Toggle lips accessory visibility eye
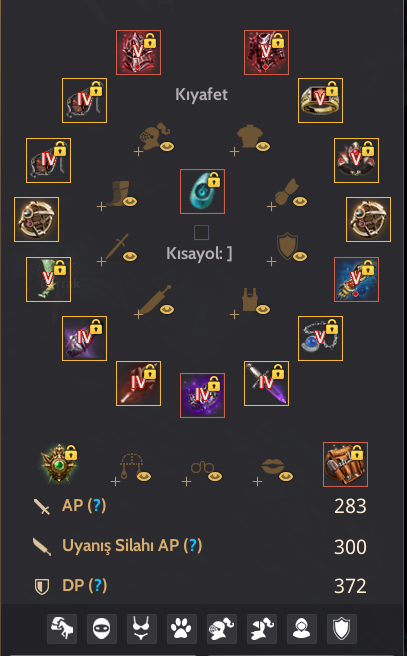This screenshot has width=407, height=656. coord(286,476)
